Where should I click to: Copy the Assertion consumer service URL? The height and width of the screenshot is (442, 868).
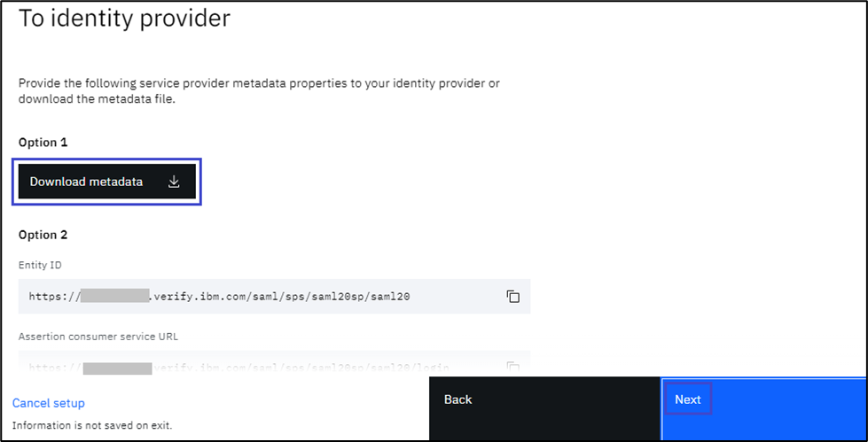(x=512, y=366)
